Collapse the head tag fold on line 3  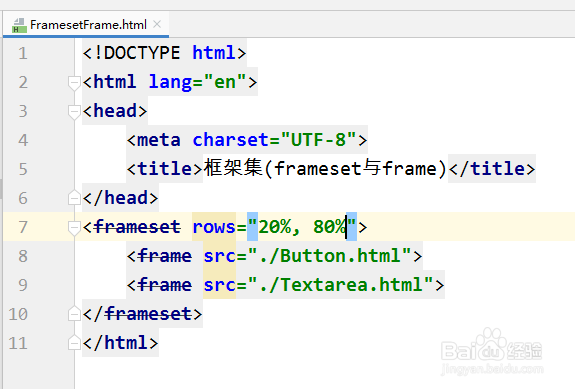pos(74,111)
